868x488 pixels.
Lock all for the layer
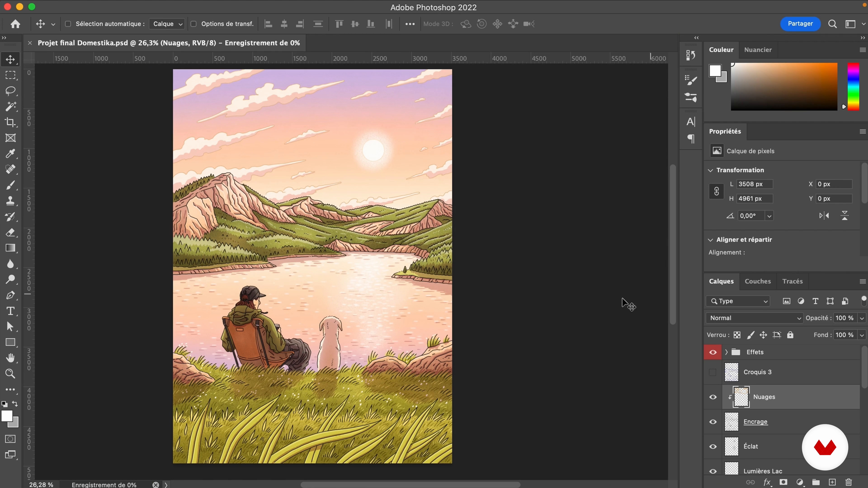point(790,335)
